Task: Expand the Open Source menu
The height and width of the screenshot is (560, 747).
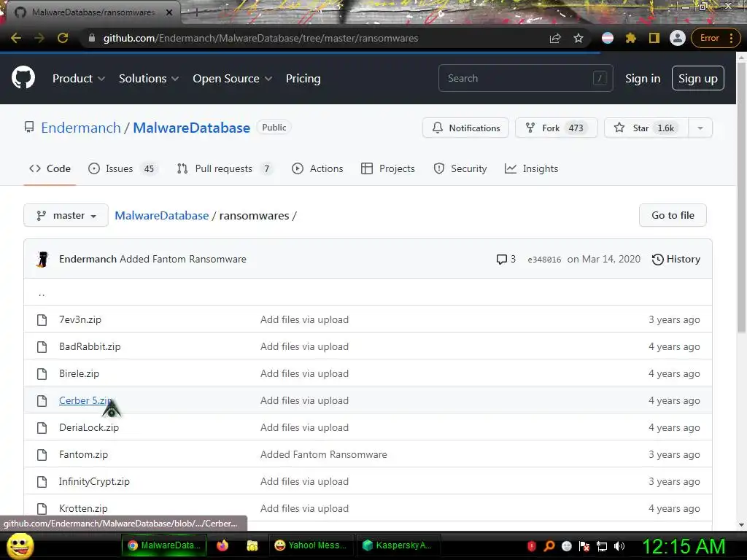Action: (x=233, y=79)
